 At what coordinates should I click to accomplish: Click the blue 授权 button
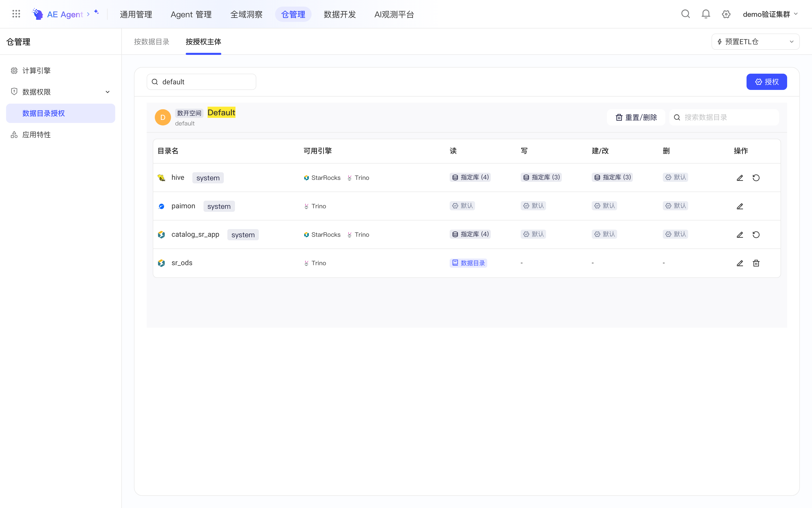[x=766, y=82]
